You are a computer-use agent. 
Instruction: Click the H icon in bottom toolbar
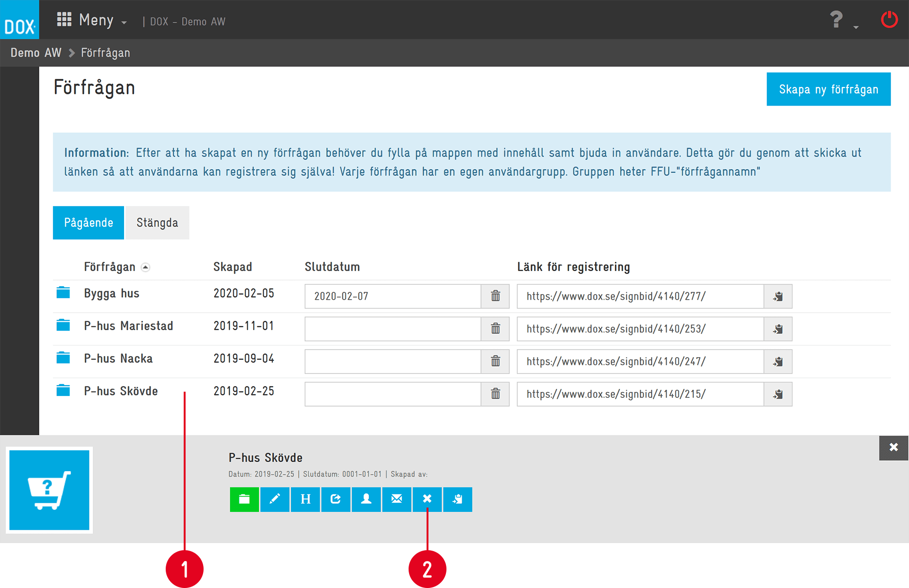(x=305, y=500)
